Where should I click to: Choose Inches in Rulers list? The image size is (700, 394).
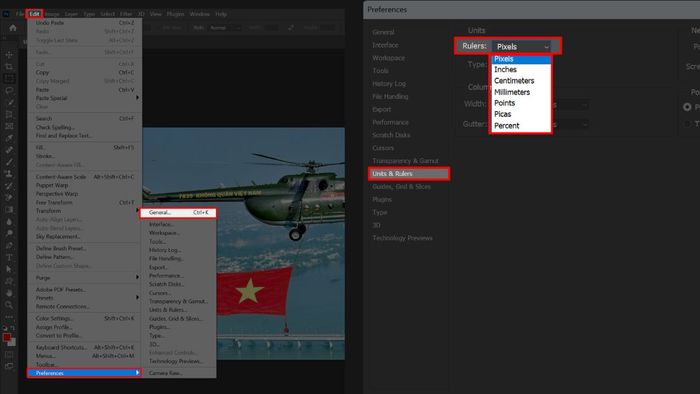(x=521, y=70)
